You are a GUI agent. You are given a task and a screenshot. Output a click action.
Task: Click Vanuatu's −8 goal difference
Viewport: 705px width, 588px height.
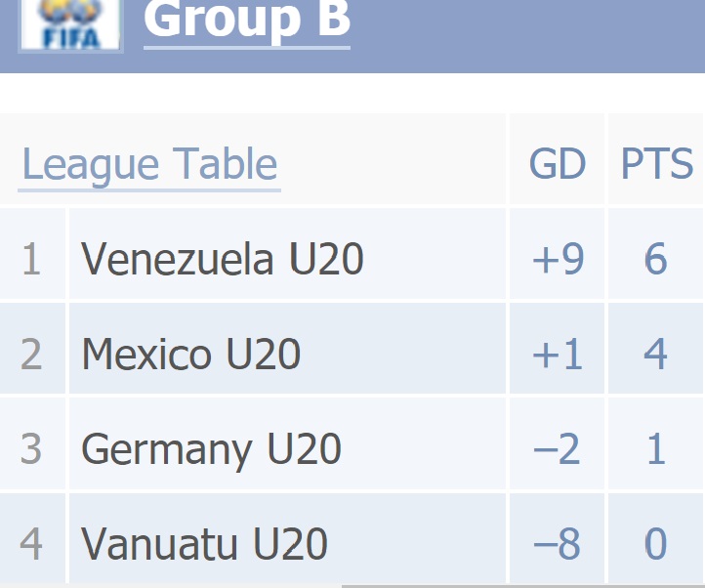coord(557,543)
